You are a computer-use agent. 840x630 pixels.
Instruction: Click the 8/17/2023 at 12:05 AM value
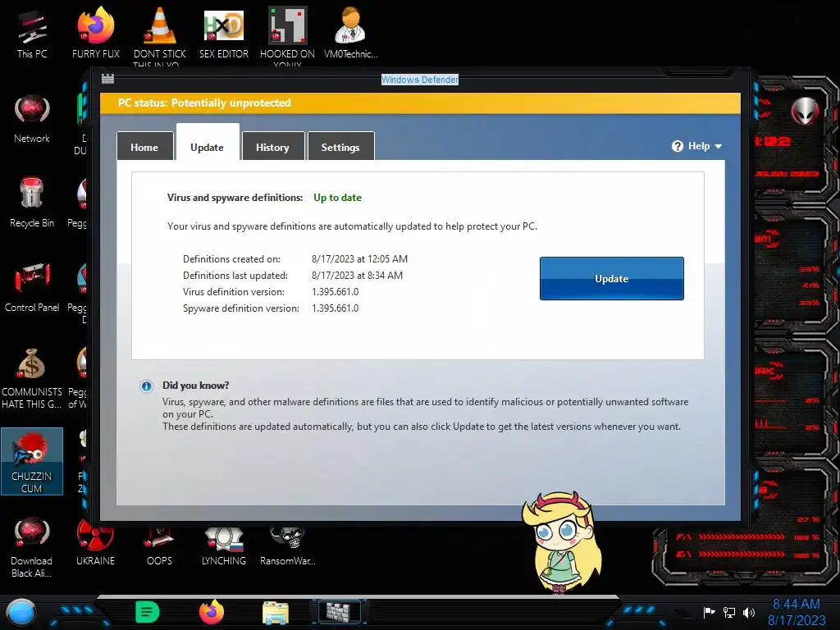(x=359, y=258)
